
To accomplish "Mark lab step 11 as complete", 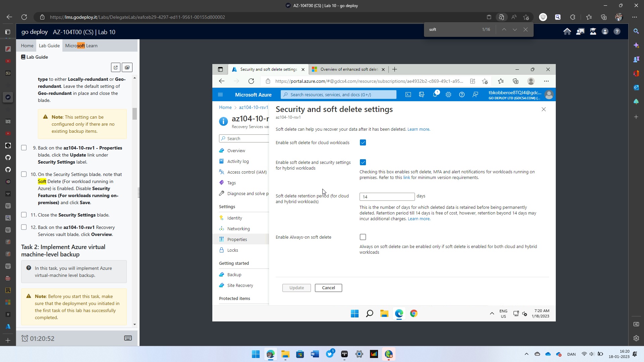I will [24, 215].
